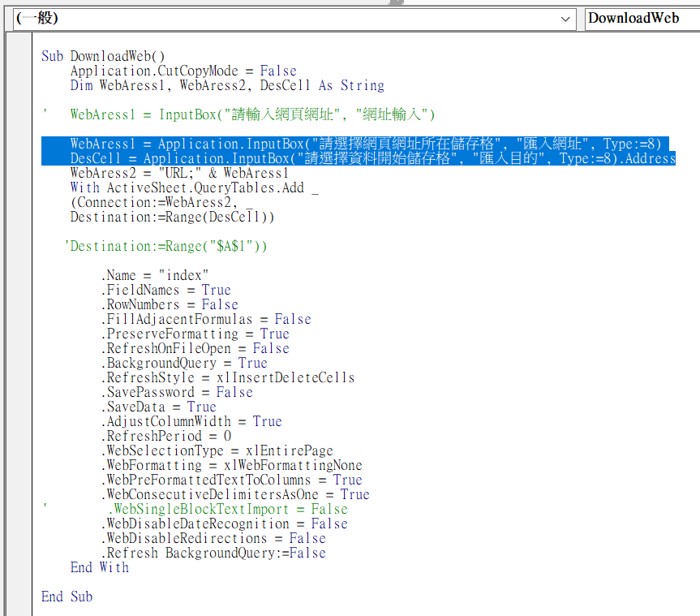
Task: Place cursor on Sub DownloadWeb() line
Action: [103, 56]
